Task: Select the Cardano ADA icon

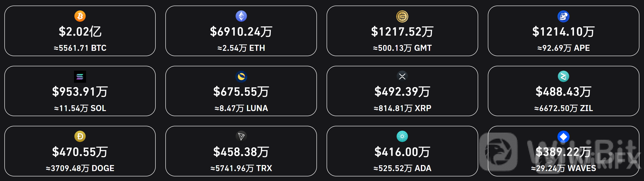Action: coord(402,136)
